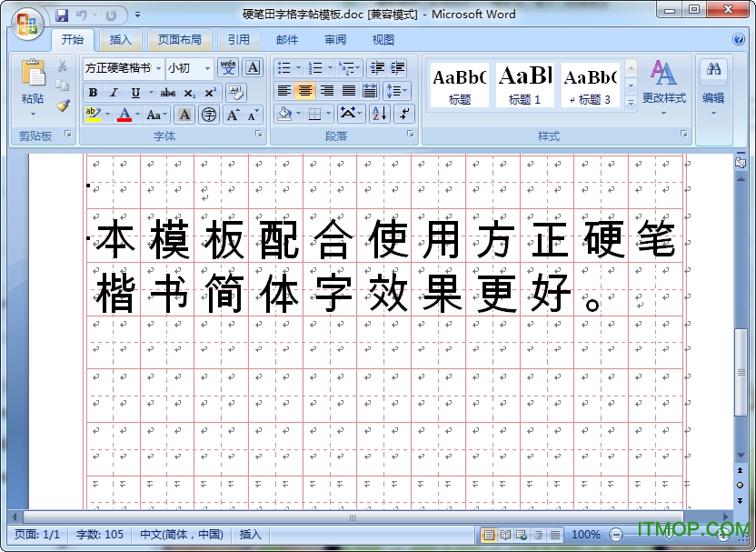The width and height of the screenshot is (756, 552).
Task: Select the Format Painter tool
Action: (x=63, y=105)
